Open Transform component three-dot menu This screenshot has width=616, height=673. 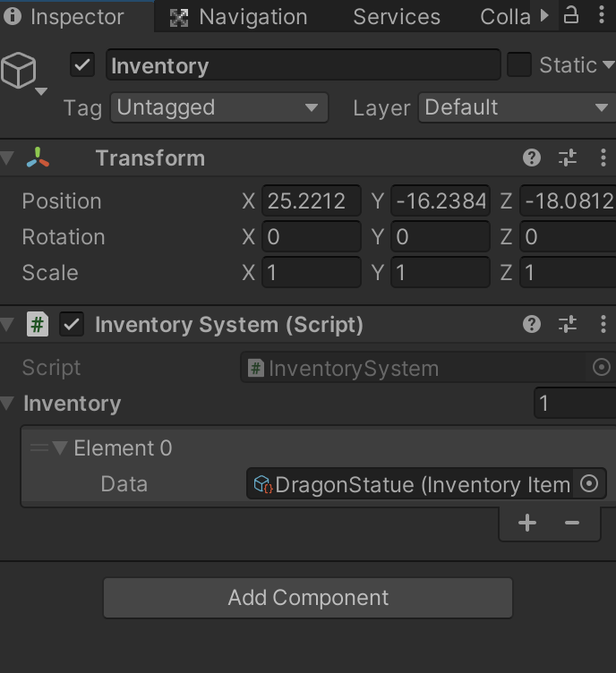click(x=603, y=158)
